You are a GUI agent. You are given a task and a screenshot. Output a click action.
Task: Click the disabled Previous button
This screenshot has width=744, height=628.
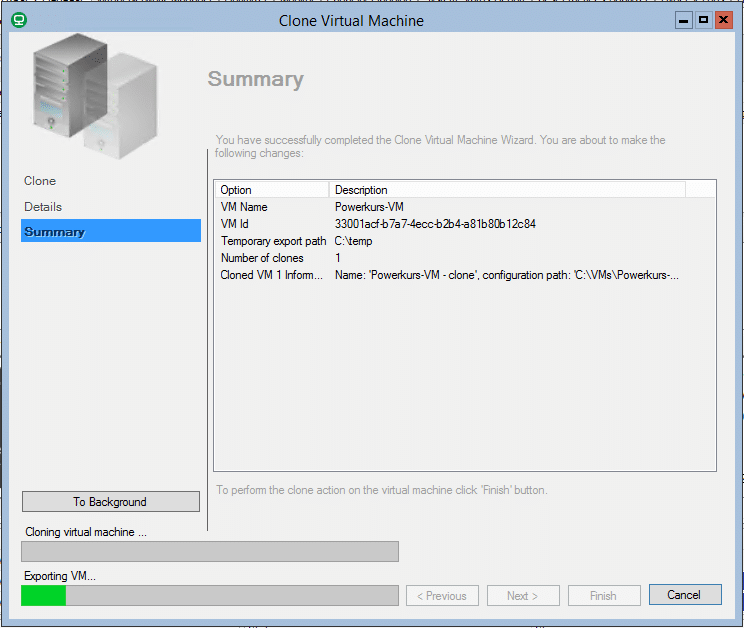click(442, 595)
